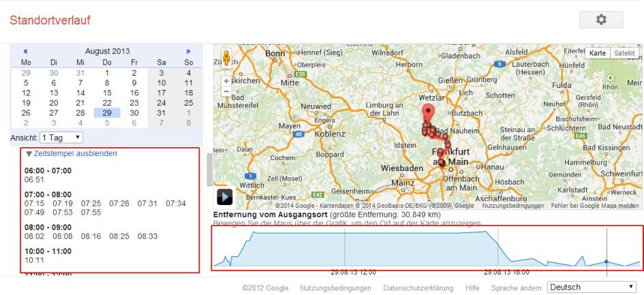Image resolution: width=644 pixels, height=295 pixels.
Task: Click the 07:34 timestamp
Action: [x=176, y=204]
